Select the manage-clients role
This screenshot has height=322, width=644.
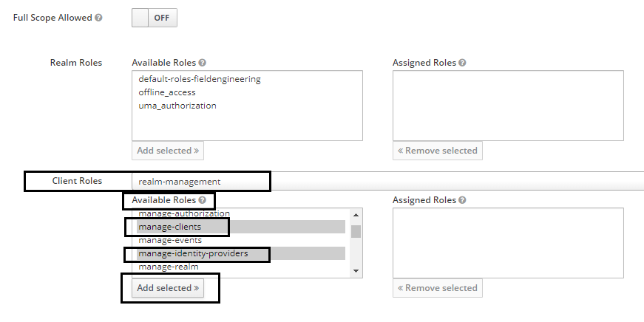click(170, 227)
